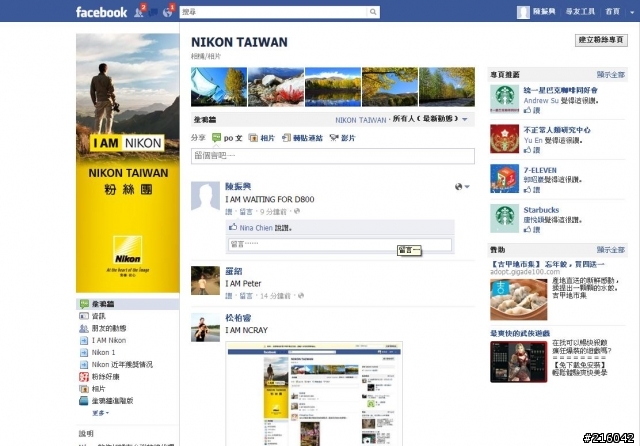
Task: Expand the 'more' list in left sidebar
Action: point(100,413)
